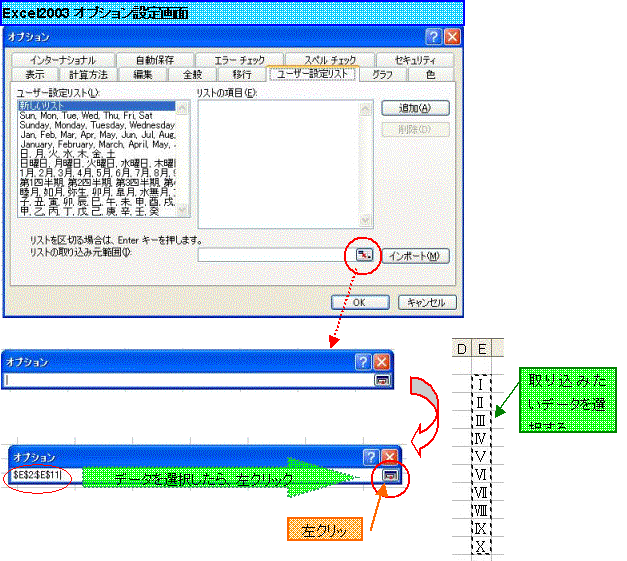
Task: Switch to the 色 tab
Action: [x=430, y=74]
